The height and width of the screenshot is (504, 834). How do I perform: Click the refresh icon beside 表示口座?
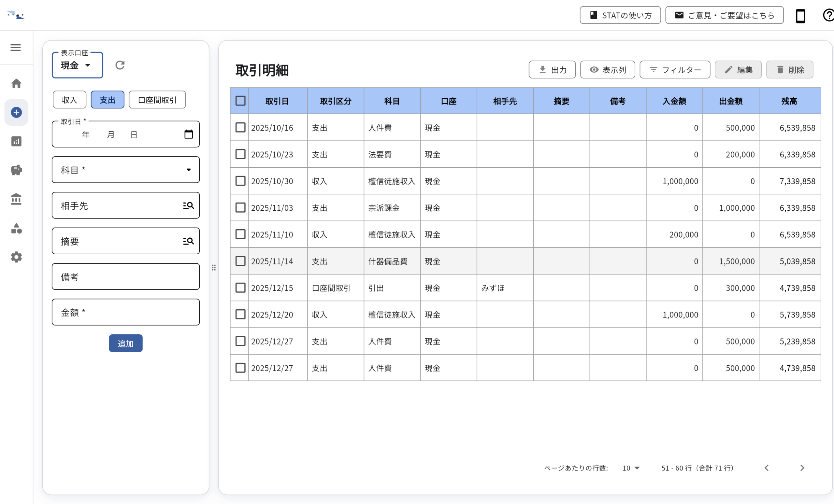click(120, 65)
